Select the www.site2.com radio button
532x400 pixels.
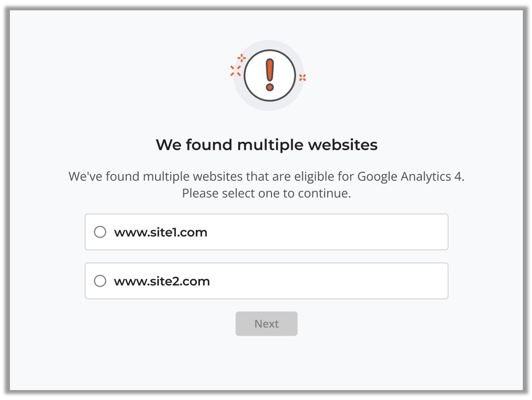coord(100,281)
